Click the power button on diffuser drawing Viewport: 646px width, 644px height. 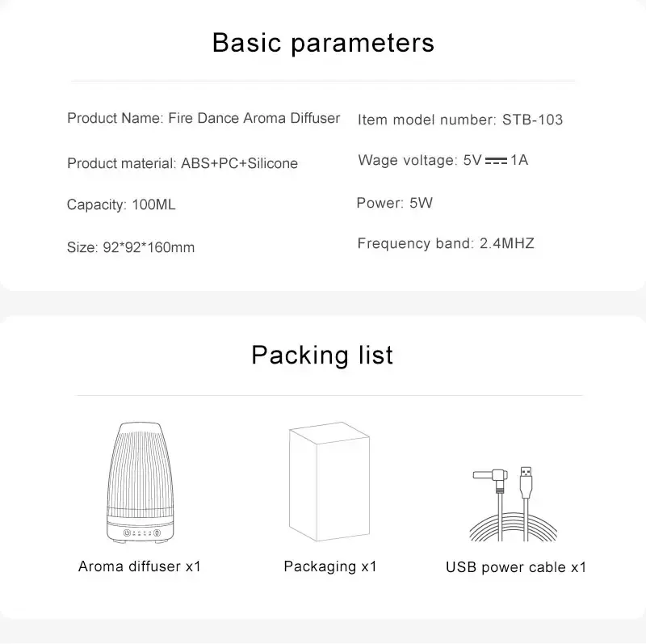click(127, 532)
